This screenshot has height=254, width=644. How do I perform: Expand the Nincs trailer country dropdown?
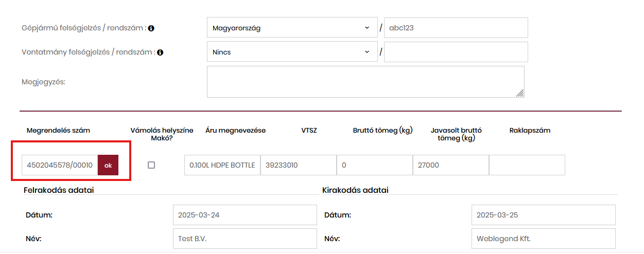pos(292,52)
